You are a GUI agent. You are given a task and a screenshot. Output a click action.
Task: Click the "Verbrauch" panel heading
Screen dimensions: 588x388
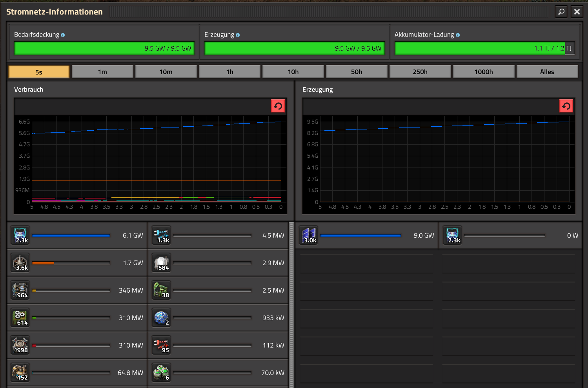(x=29, y=89)
